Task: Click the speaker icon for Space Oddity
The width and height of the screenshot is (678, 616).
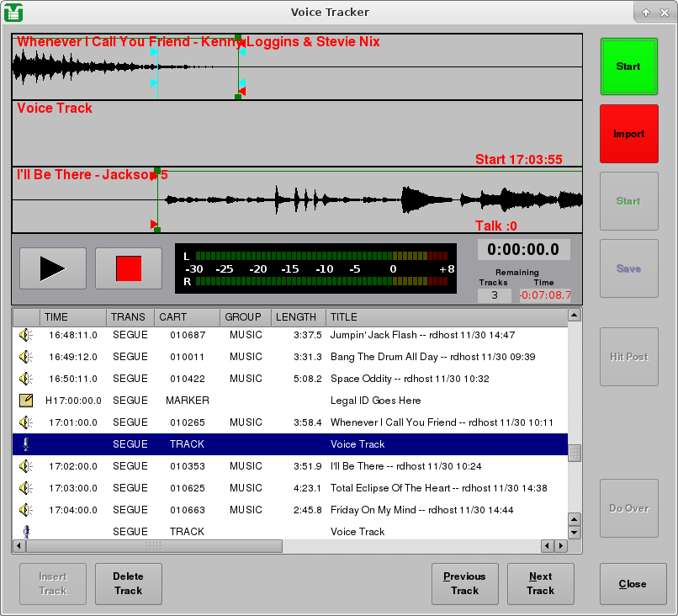Action: coord(24,378)
